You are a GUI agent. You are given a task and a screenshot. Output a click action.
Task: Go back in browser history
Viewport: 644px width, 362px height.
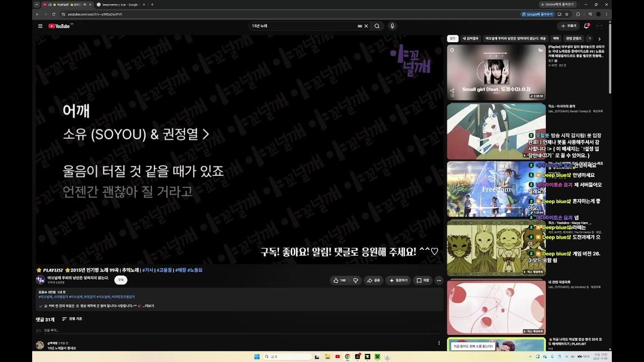coord(38,14)
